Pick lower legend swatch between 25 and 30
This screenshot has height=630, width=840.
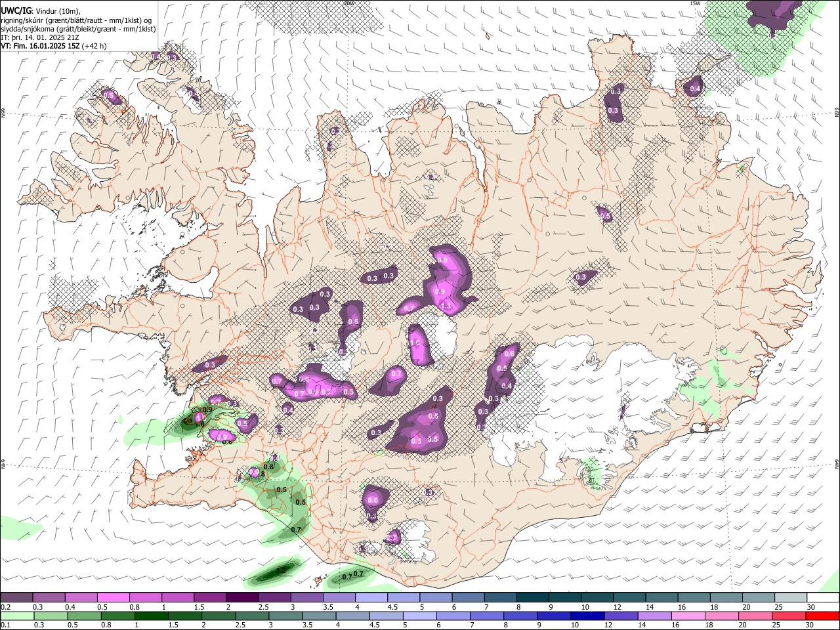tap(789, 616)
